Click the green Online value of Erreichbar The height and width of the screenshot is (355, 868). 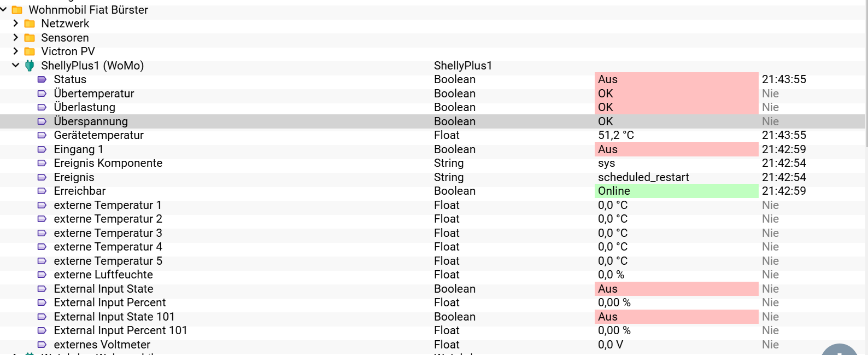click(676, 191)
